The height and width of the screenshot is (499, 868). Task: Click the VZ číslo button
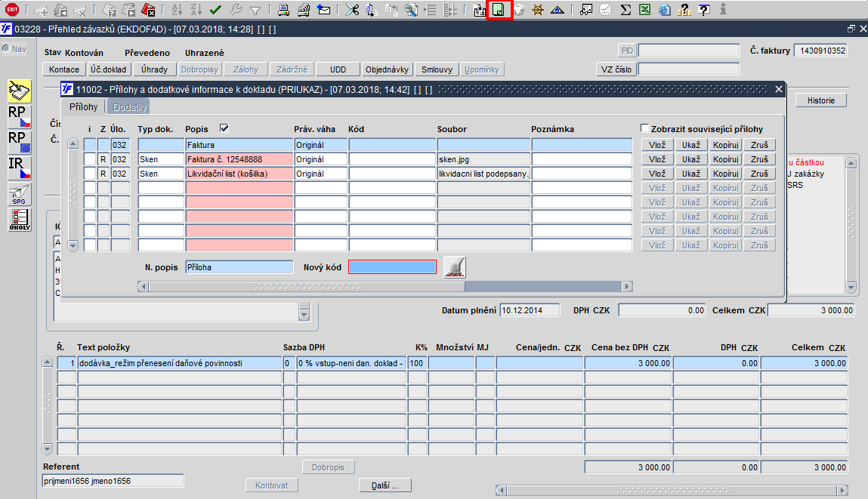pyautogui.click(x=616, y=69)
